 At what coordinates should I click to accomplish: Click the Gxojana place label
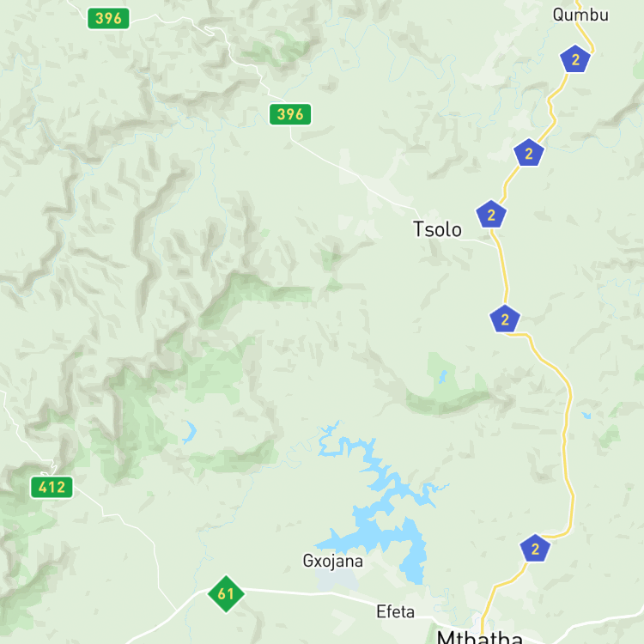332,562
